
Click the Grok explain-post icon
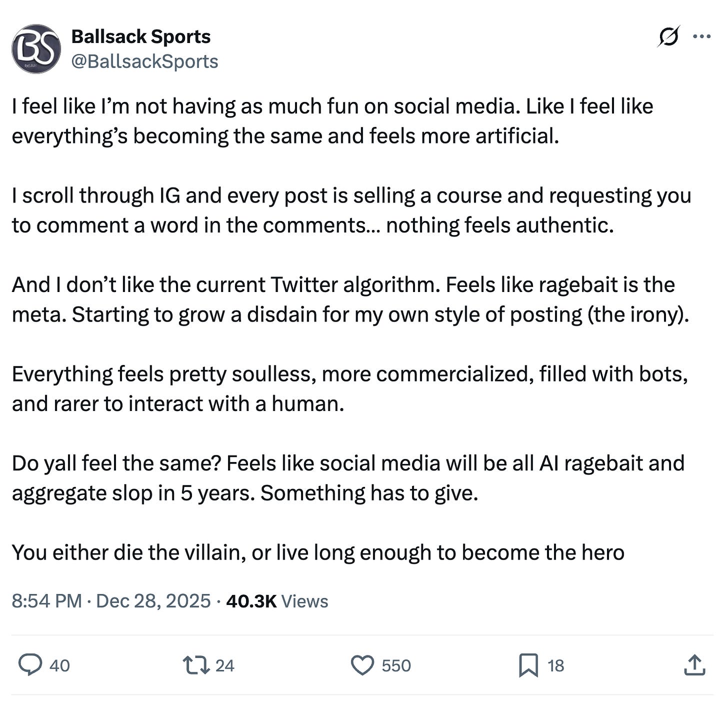pos(668,36)
